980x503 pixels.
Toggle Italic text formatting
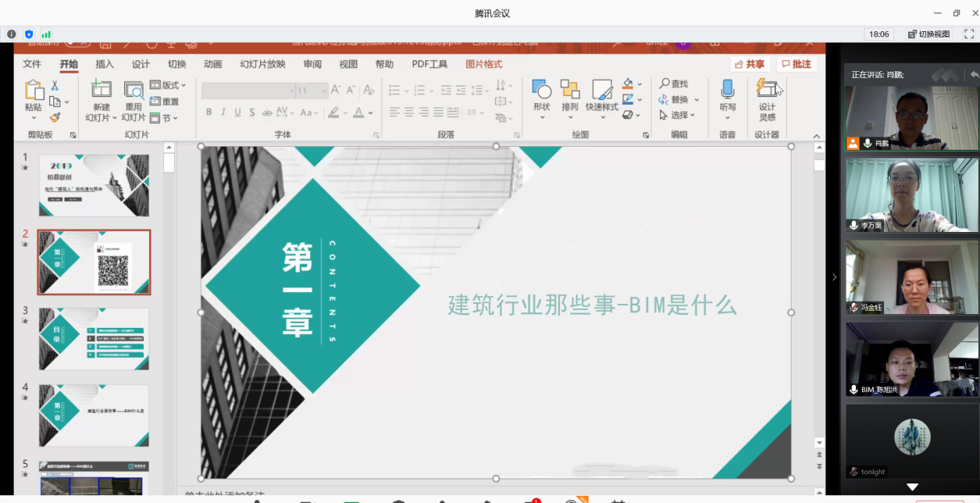click(x=223, y=112)
